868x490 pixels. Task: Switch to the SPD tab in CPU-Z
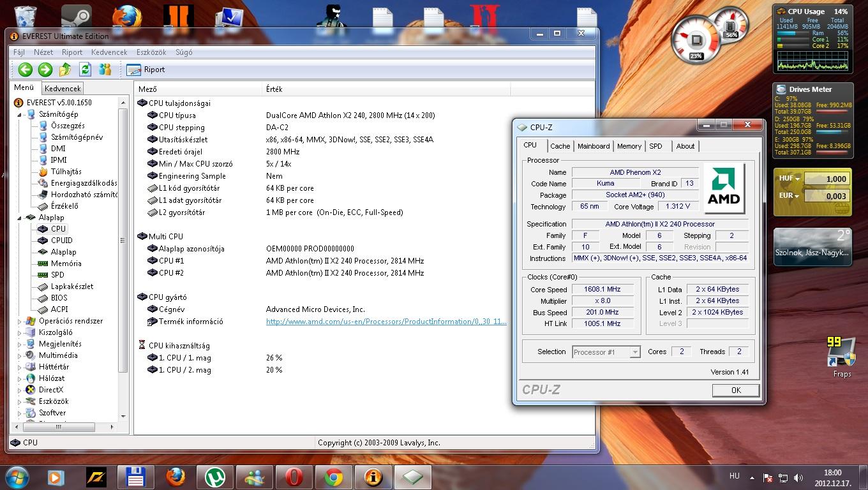pos(655,146)
